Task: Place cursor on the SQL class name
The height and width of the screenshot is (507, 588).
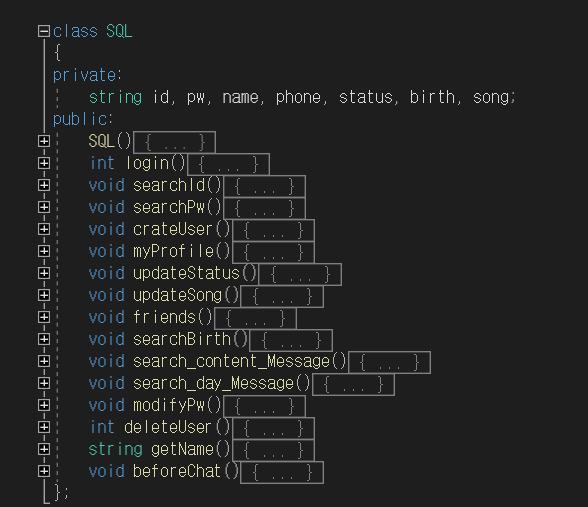Action: [x=119, y=31]
